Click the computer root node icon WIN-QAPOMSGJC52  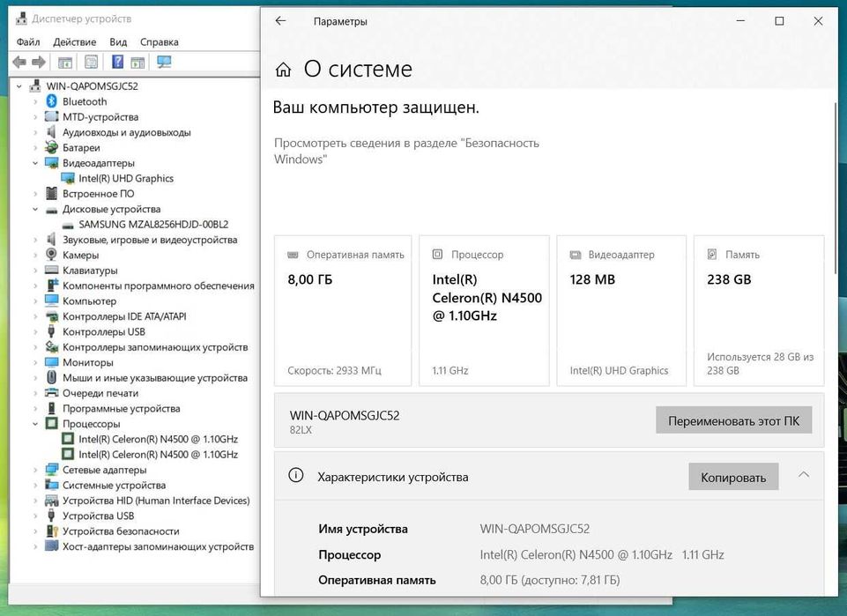pos(35,85)
